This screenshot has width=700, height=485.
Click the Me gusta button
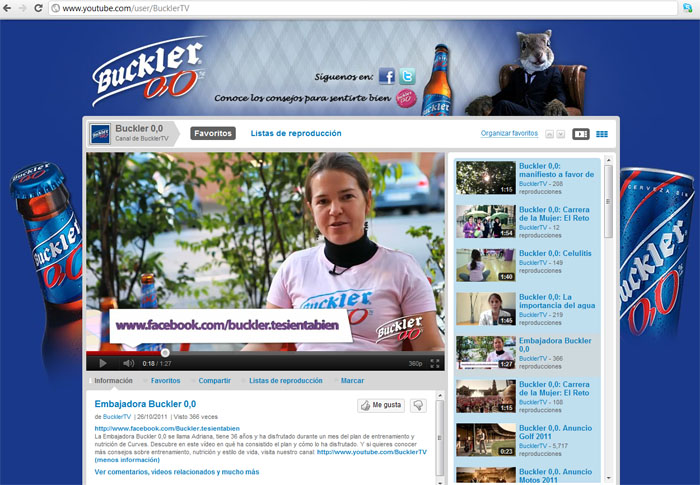tap(381, 405)
